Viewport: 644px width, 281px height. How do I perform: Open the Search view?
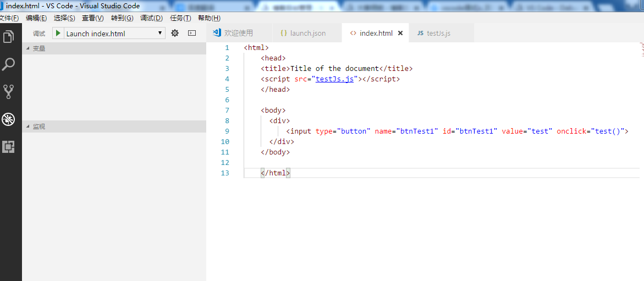pos(9,64)
